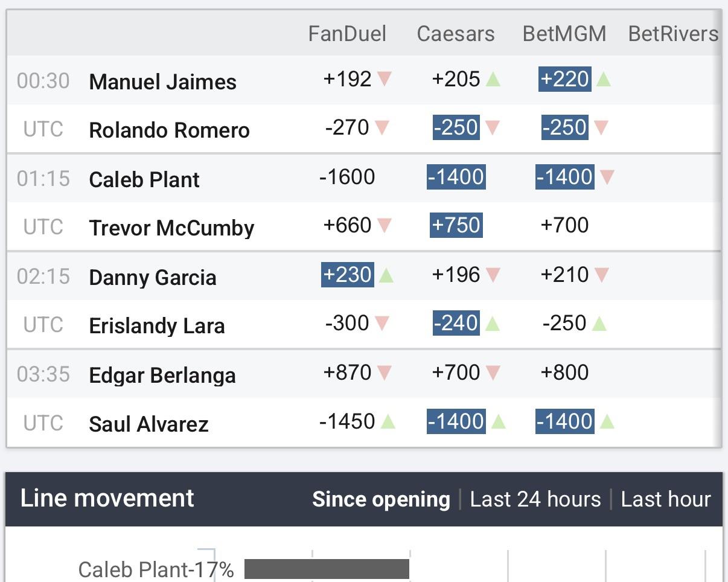Click the green up arrow beside BetMGM +220
Image resolution: width=728 pixels, height=582 pixels.
coord(604,77)
